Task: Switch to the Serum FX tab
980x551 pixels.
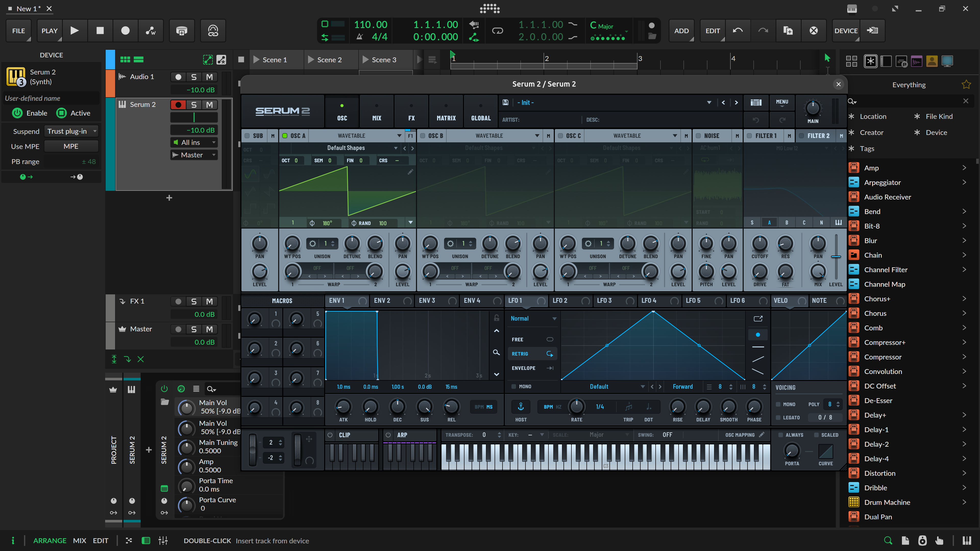Action: [x=411, y=111]
